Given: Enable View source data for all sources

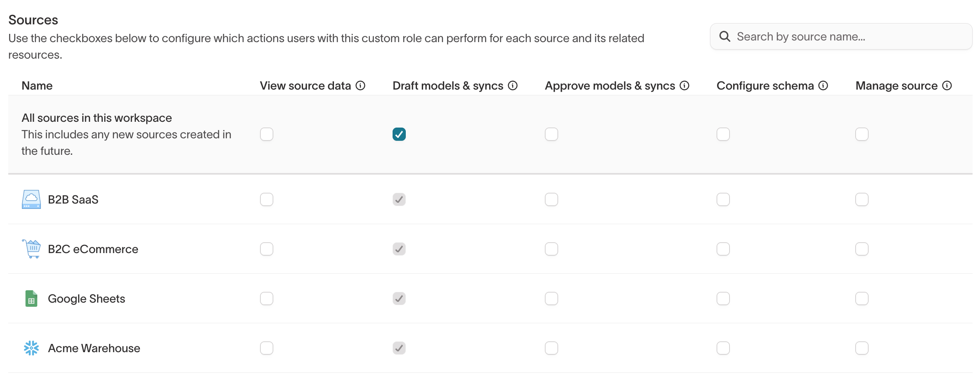Looking at the screenshot, I should [x=267, y=134].
